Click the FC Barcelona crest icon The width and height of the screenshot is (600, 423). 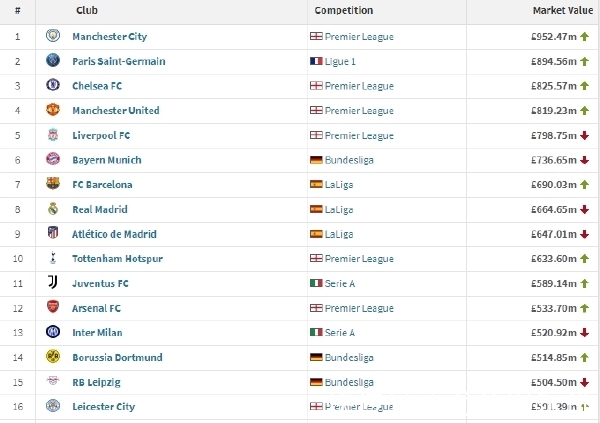pos(53,184)
